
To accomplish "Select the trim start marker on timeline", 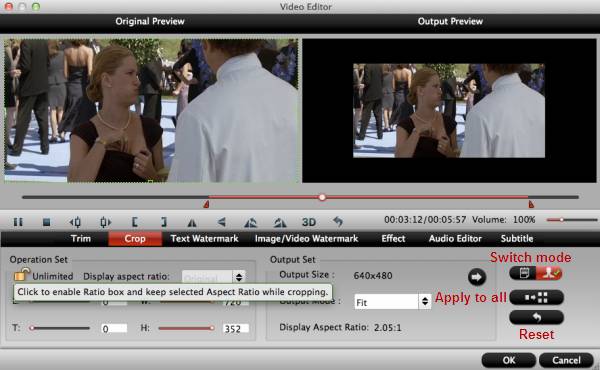I will (206, 204).
